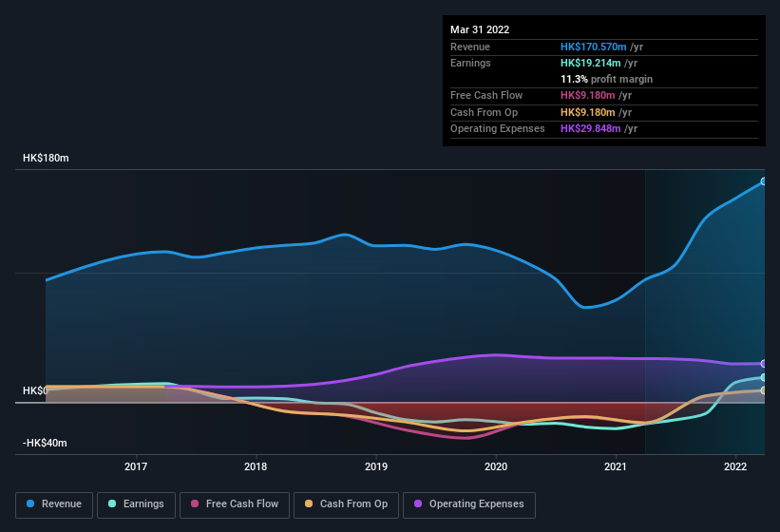Screen dimensions: 780x532
Task: Click the HK$29.848m operating expenses value
Action: (591, 129)
